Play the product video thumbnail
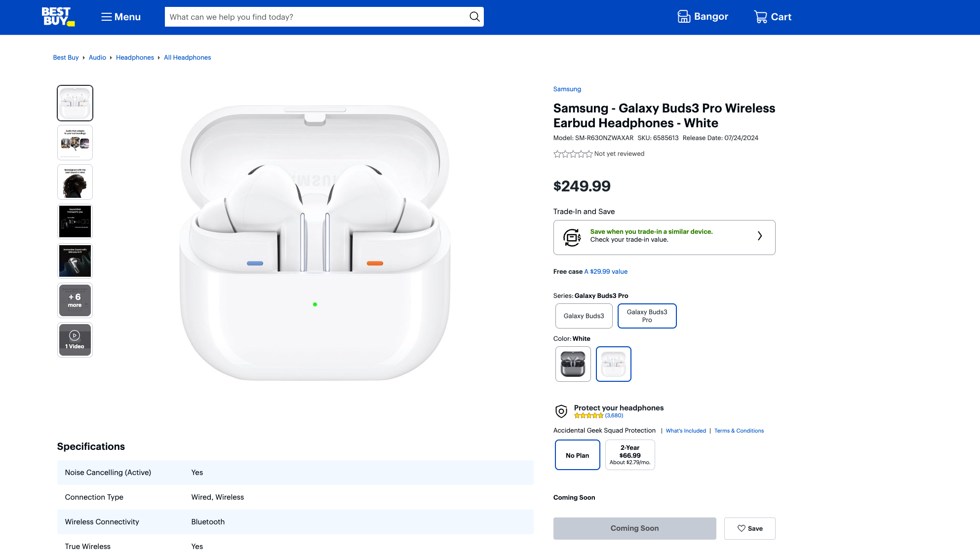Viewport: 980px width, 551px height. click(75, 339)
